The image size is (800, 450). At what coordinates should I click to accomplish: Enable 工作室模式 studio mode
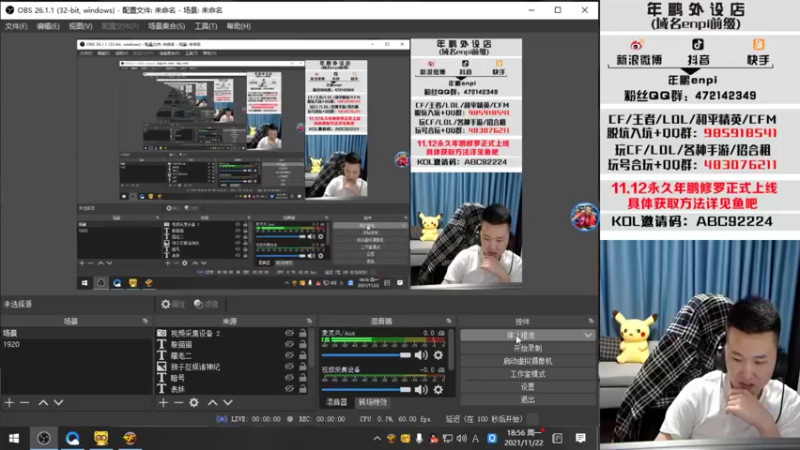tap(528, 374)
